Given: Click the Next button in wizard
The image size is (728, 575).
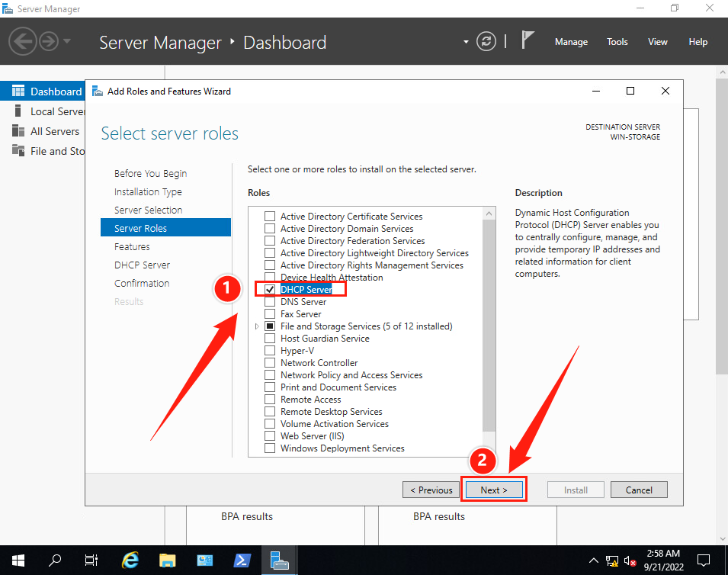Looking at the screenshot, I should [493, 490].
